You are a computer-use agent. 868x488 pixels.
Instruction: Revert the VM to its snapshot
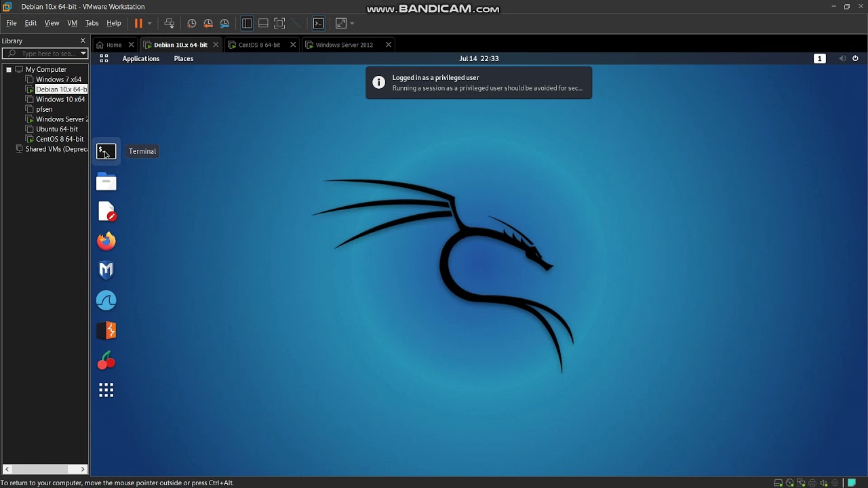(x=208, y=23)
